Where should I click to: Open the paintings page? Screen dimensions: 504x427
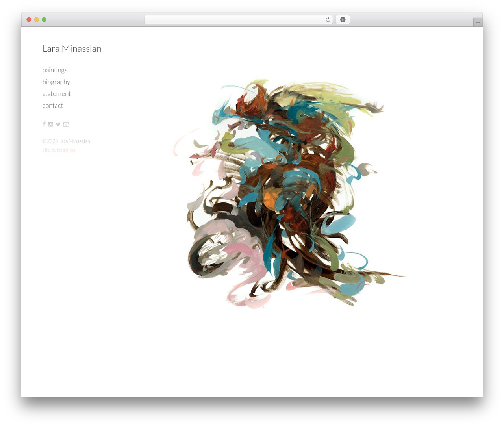coord(55,70)
